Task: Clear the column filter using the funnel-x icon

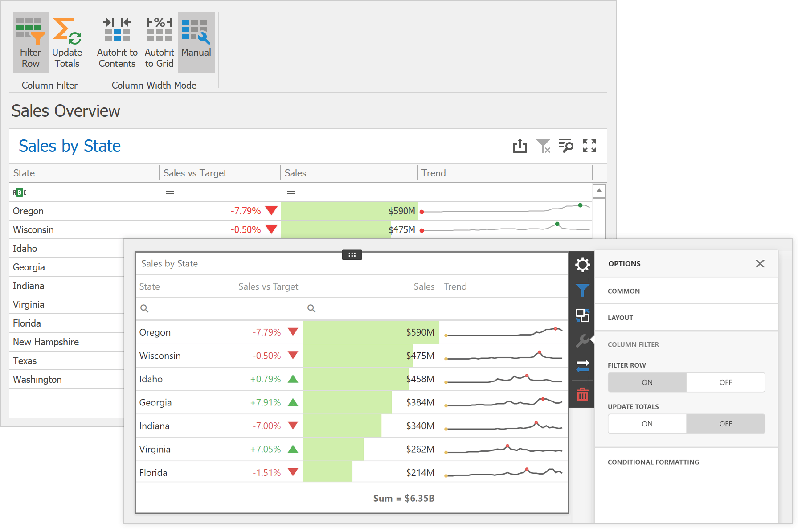Action: pos(544,146)
